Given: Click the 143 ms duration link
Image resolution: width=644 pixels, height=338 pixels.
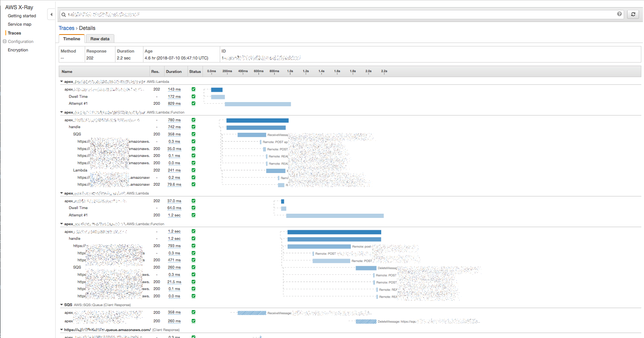Looking at the screenshot, I should (174, 89).
